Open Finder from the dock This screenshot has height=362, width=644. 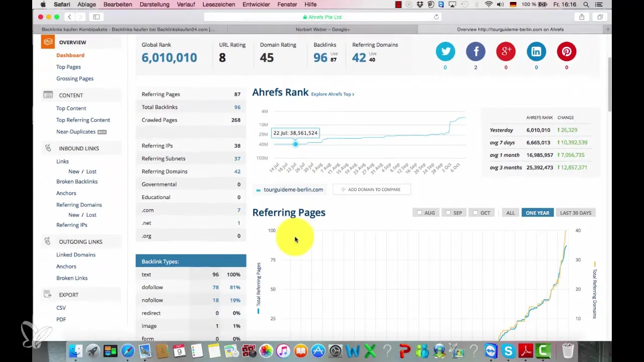[75, 350]
